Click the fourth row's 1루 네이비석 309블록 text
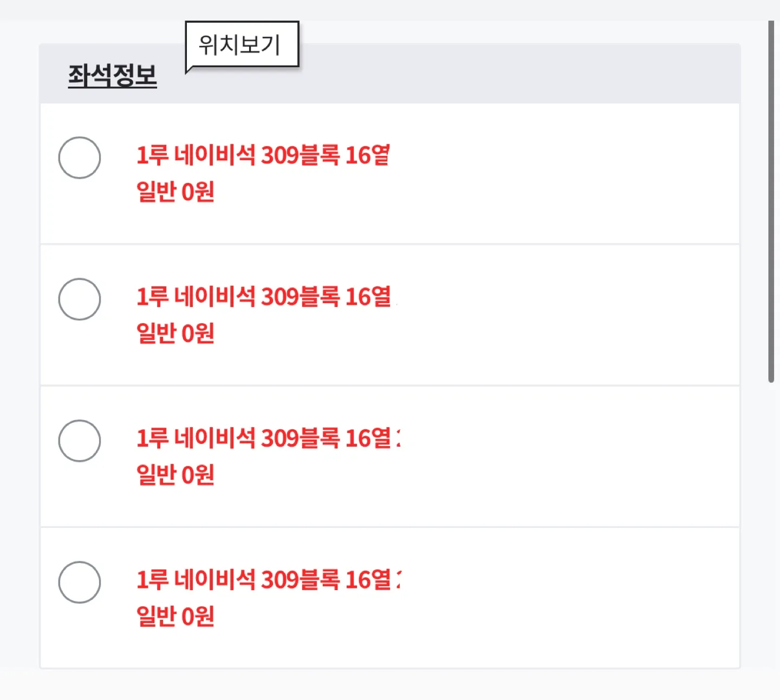Viewport: 780px width, 700px height. coord(263,580)
